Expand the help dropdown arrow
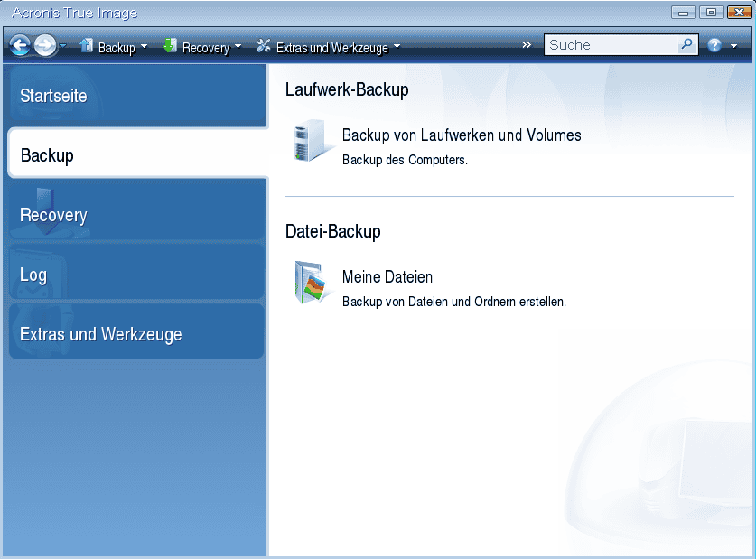The height and width of the screenshot is (559, 756). [733, 46]
